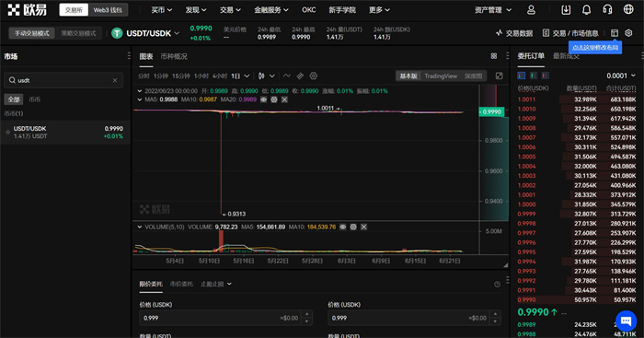Open the blue chat bubble button

626,321
